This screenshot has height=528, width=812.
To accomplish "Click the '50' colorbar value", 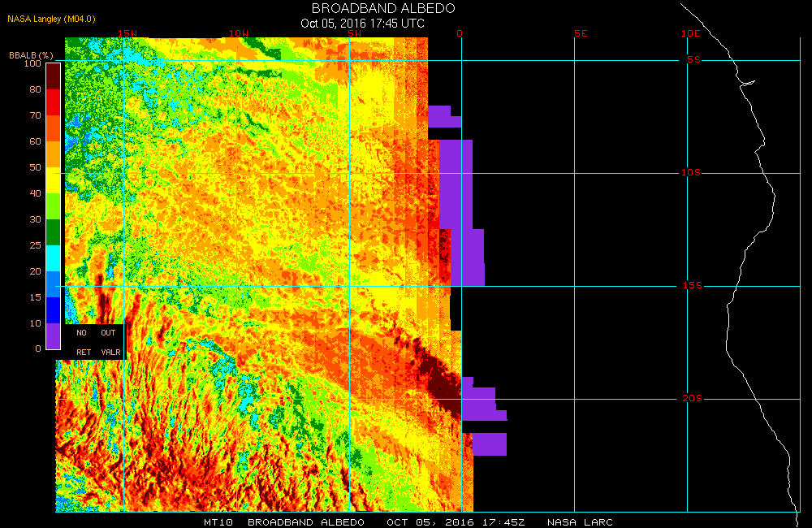I will click(35, 167).
